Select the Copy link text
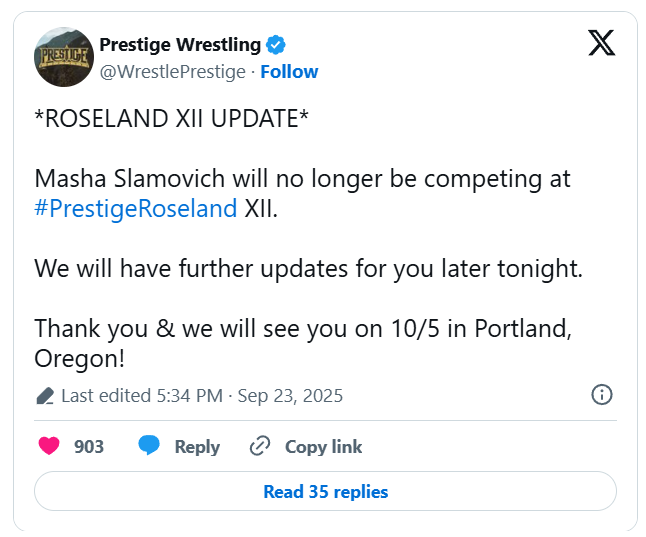Image resolution: width=646 pixels, height=537 pixels. click(323, 447)
